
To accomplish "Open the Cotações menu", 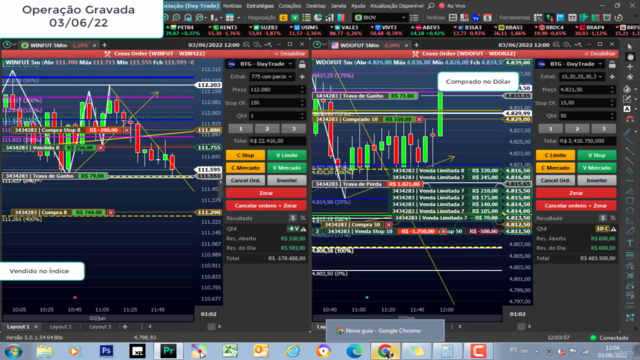I will 289,6.
